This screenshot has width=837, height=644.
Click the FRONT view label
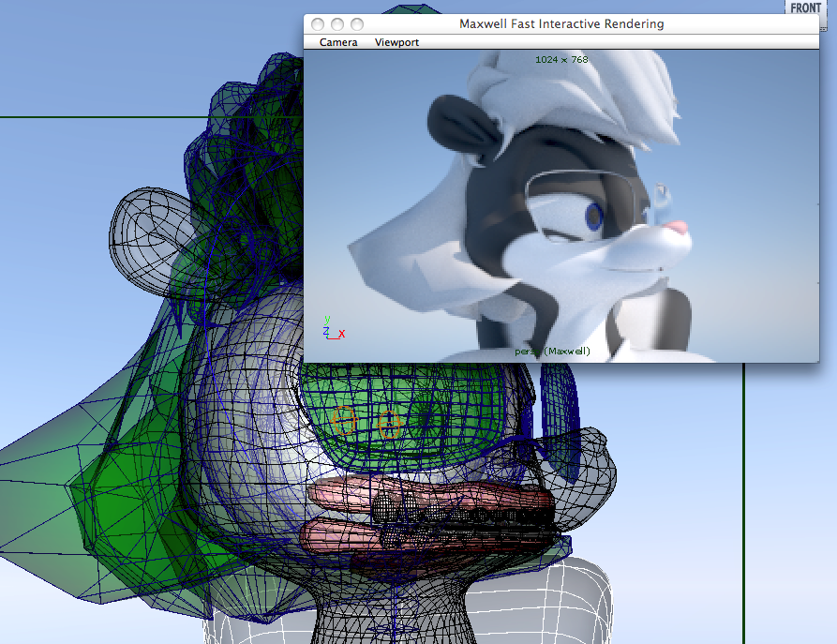pos(805,8)
